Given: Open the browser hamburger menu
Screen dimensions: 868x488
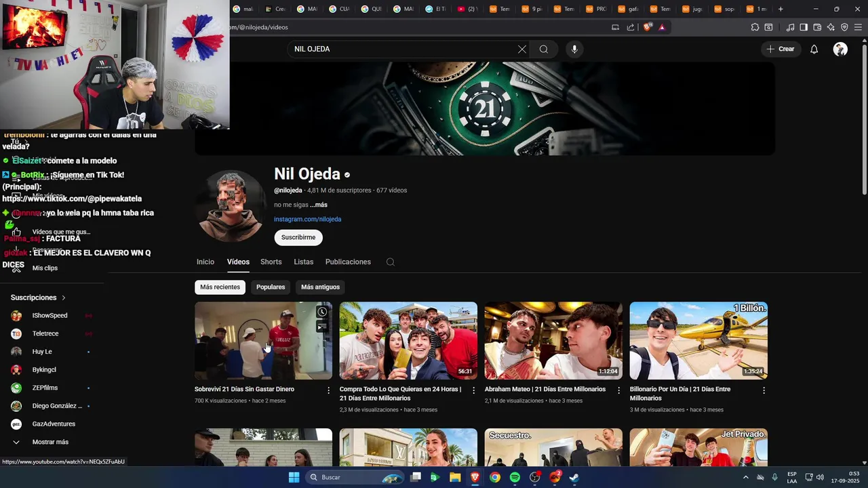Looking at the screenshot, I should (x=859, y=27).
